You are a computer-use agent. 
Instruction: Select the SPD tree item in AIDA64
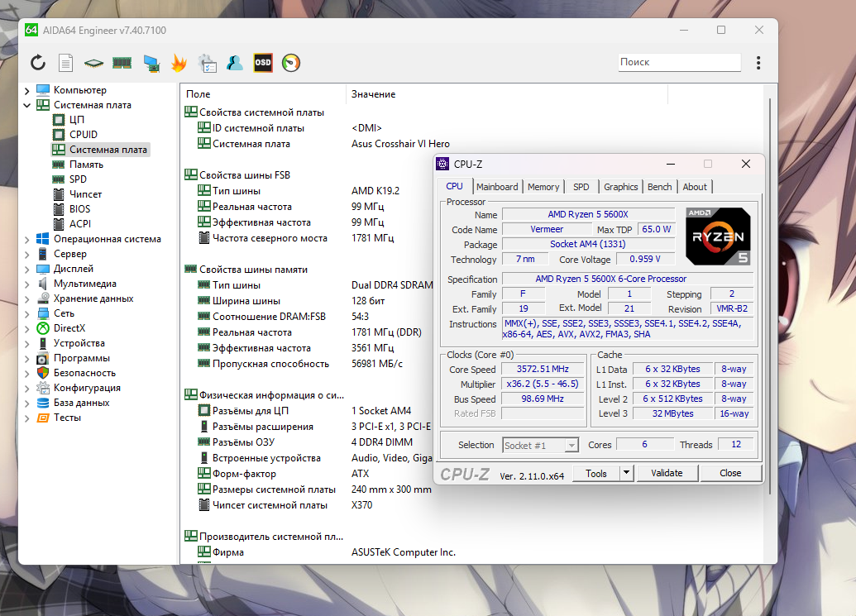[x=69, y=179]
